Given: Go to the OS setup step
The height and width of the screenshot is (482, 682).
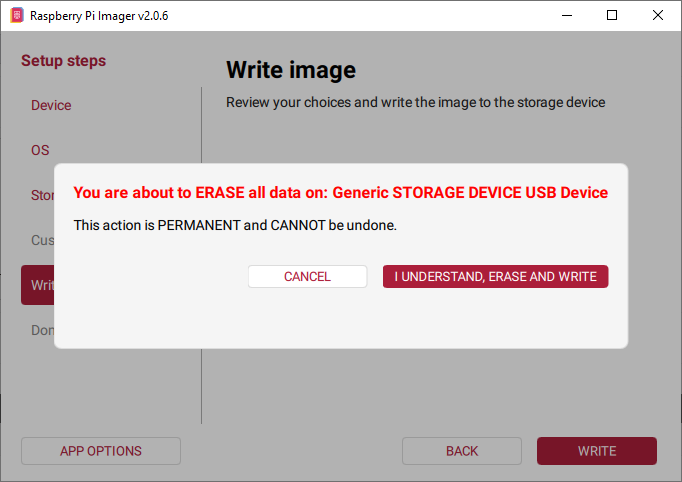Looking at the screenshot, I should pos(40,150).
